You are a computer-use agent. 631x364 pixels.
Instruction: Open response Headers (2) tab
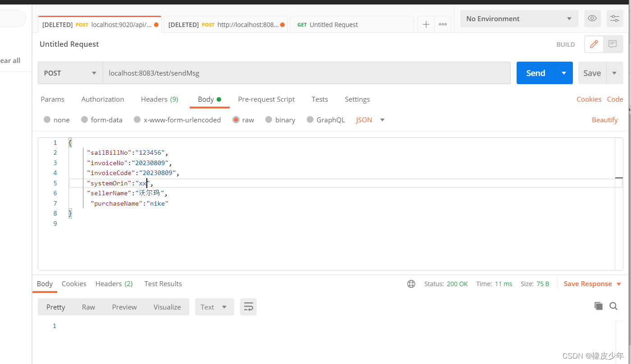tap(114, 283)
